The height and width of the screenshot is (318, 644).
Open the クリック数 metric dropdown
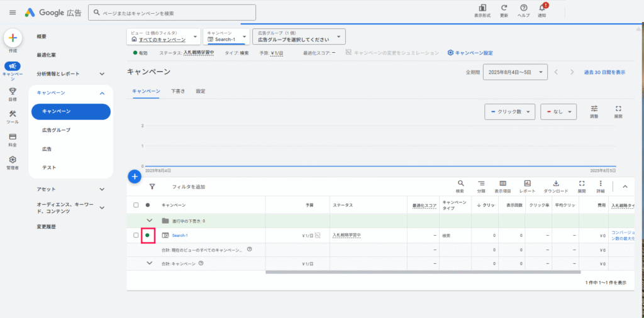click(x=509, y=112)
